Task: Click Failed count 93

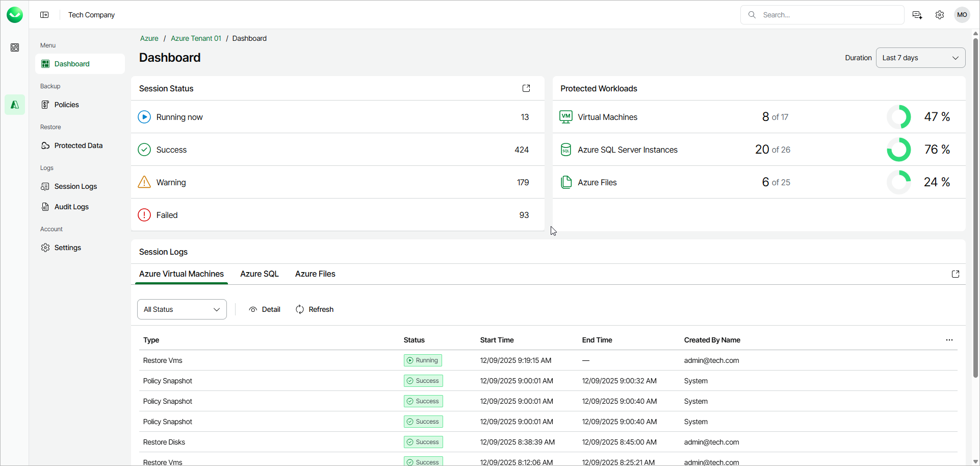Action: [x=524, y=215]
